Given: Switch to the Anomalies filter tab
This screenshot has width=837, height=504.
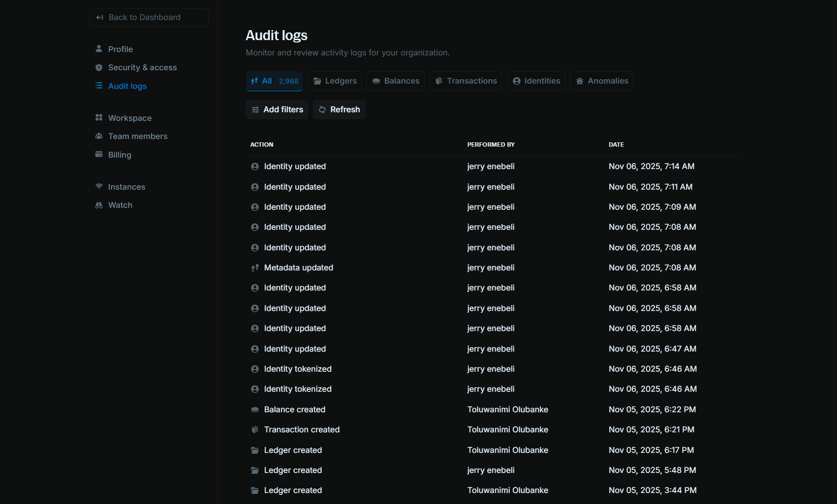Looking at the screenshot, I should click(601, 81).
